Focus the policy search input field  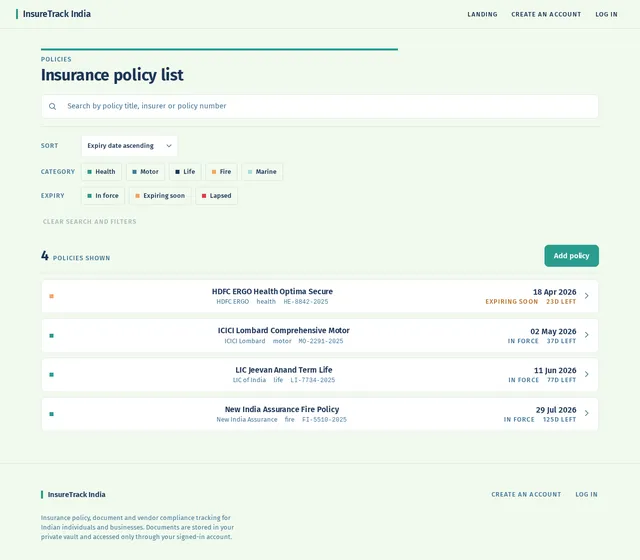coord(320,107)
